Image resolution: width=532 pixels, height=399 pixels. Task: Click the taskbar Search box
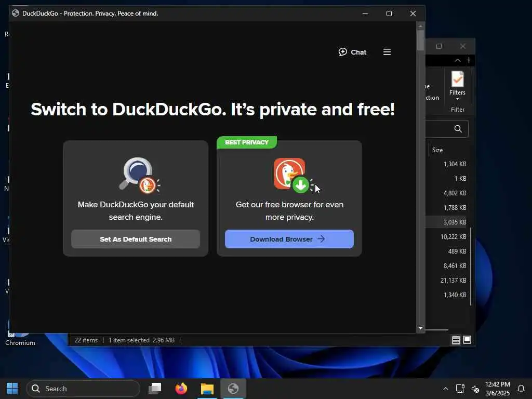(x=83, y=389)
